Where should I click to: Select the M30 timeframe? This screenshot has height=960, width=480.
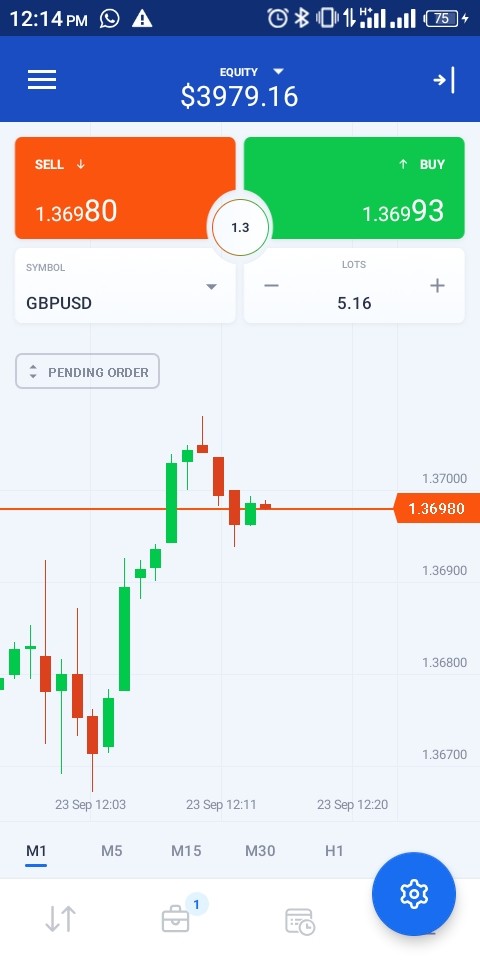pos(260,850)
